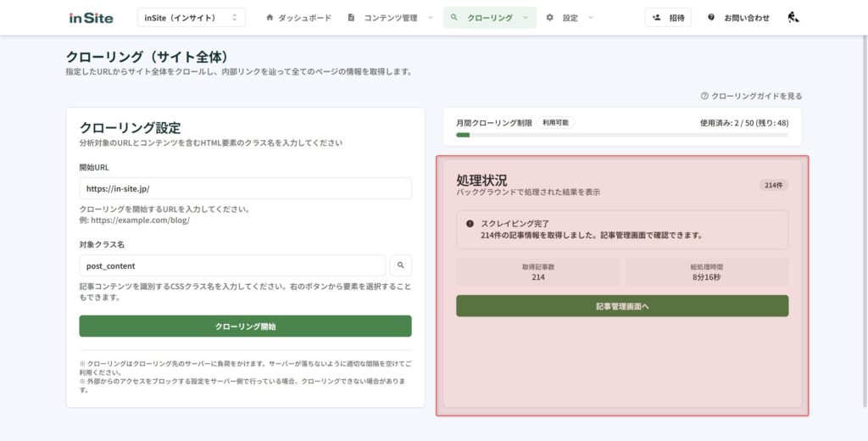
Task: Open the お問い合わせ menu item
Action: click(746, 17)
